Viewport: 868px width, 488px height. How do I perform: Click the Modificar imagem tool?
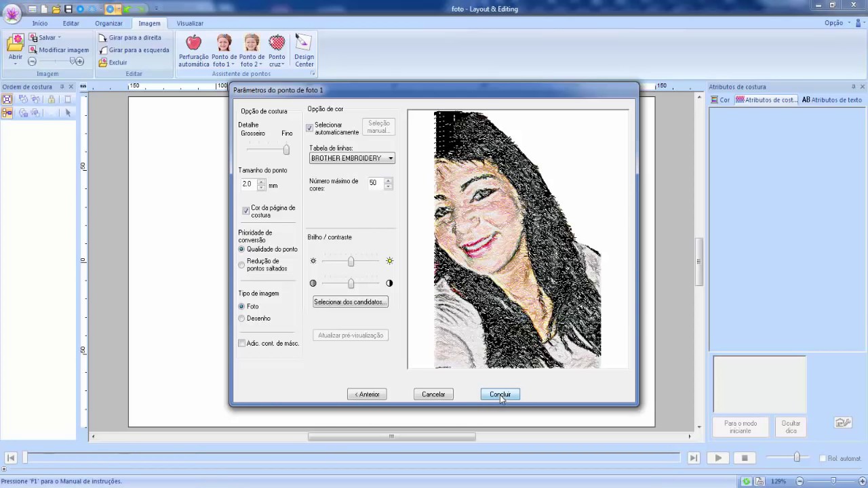(x=59, y=50)
